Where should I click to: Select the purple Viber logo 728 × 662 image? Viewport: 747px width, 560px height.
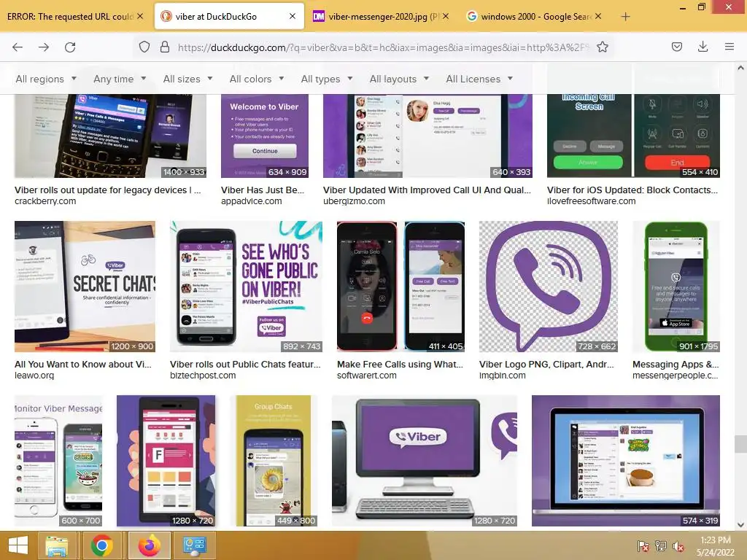pyautogui.click(x=549, y=286)
